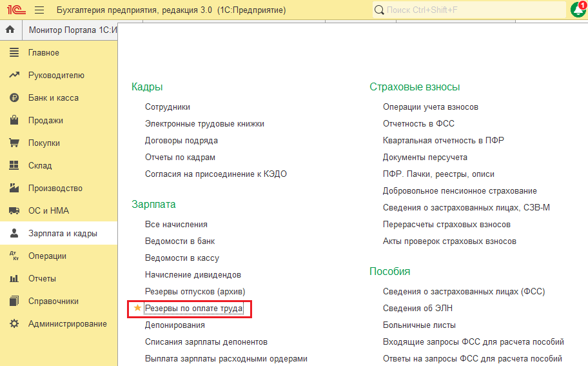The height and width of the screenshot is (366, 588).
Task: Open Ведомости в банк
Action: pos(180,241)
